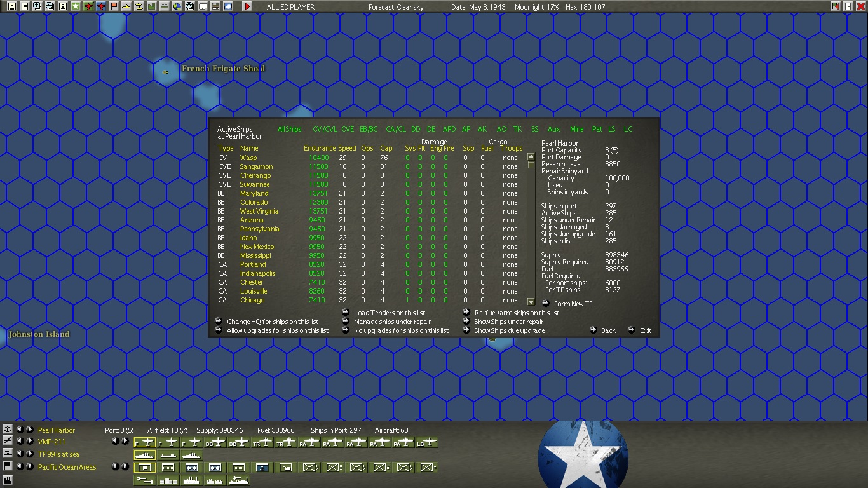This screenshot has height=488, width=868.
Task: Click the airplane icon beside VMF-211
Action: [8, 441]
